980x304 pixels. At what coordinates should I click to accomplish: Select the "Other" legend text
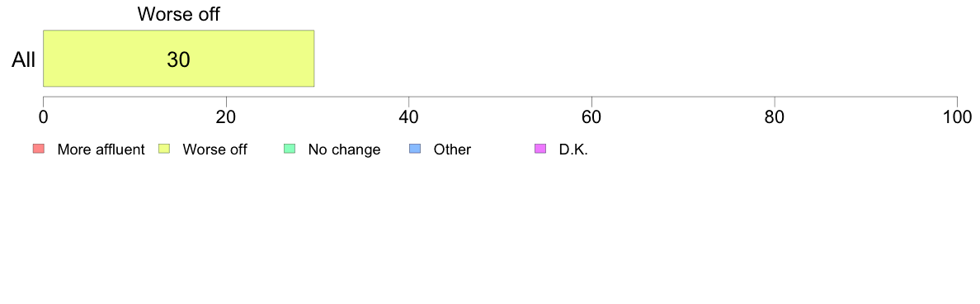452,150
